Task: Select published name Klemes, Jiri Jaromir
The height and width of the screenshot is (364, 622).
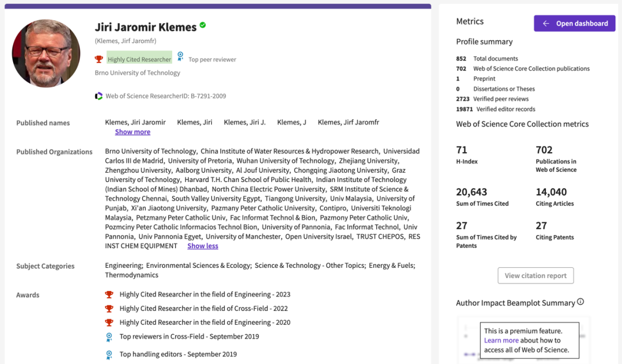Action: tap(135, 122)
